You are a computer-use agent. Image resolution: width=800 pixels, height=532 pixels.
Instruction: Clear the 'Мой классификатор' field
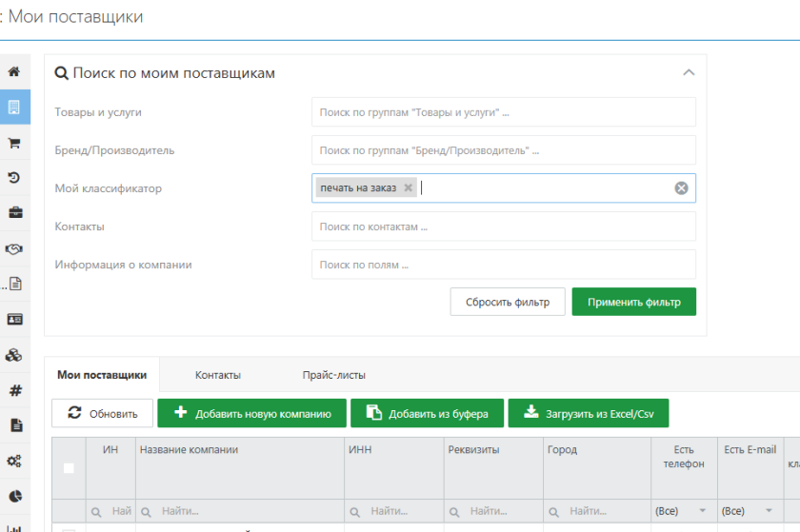pyautogui.click(x=681, y=188)
